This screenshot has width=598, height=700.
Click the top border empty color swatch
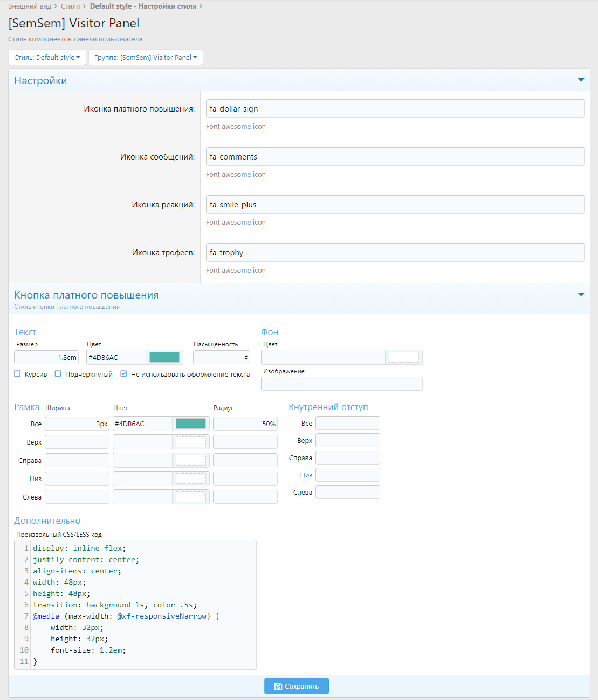point(190,442)
